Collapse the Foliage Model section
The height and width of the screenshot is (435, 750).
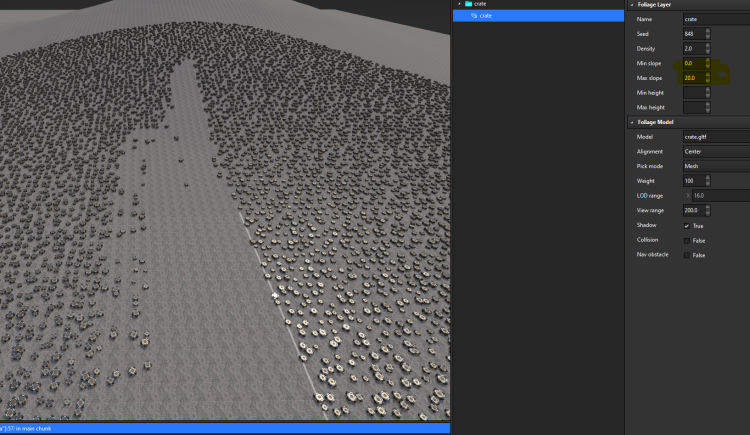(631, 122)
